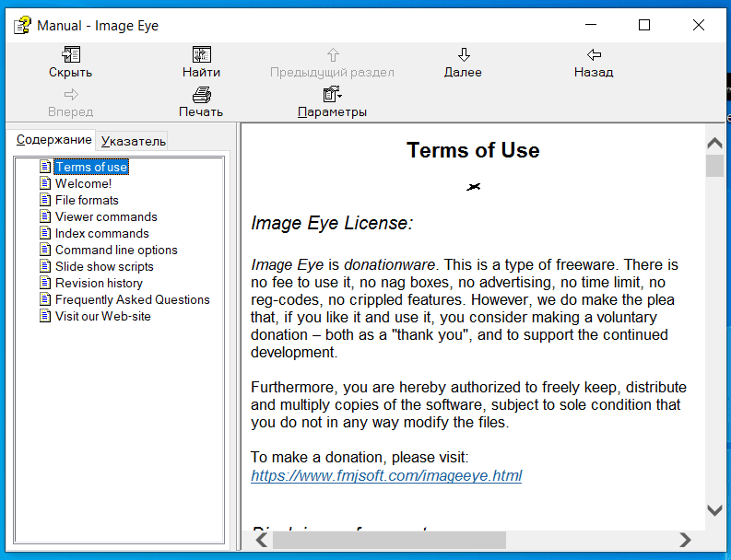This screenshot has width=731, height=560.
Task: Click page icon beside File formats
Action: (x=45, y=200)
